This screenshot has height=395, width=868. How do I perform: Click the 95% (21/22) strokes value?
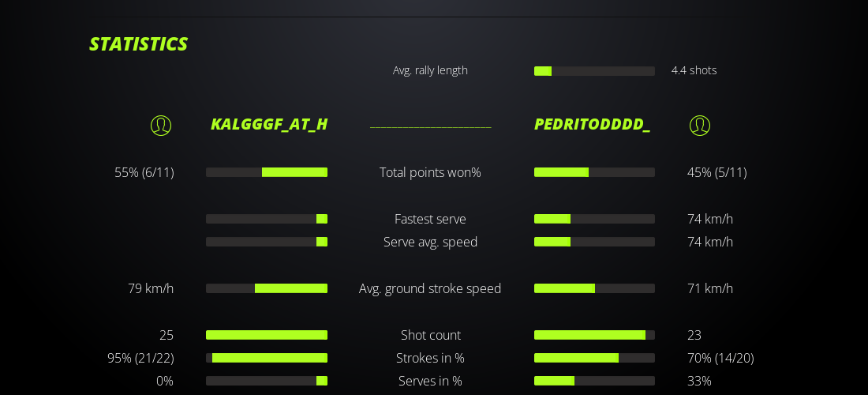click(x=140, y=358)
